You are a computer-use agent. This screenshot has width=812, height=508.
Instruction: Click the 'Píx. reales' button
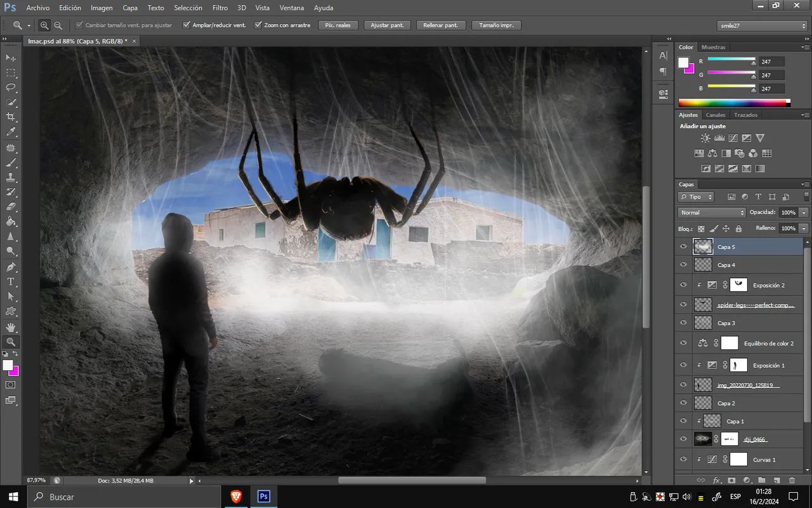(337, 25)
